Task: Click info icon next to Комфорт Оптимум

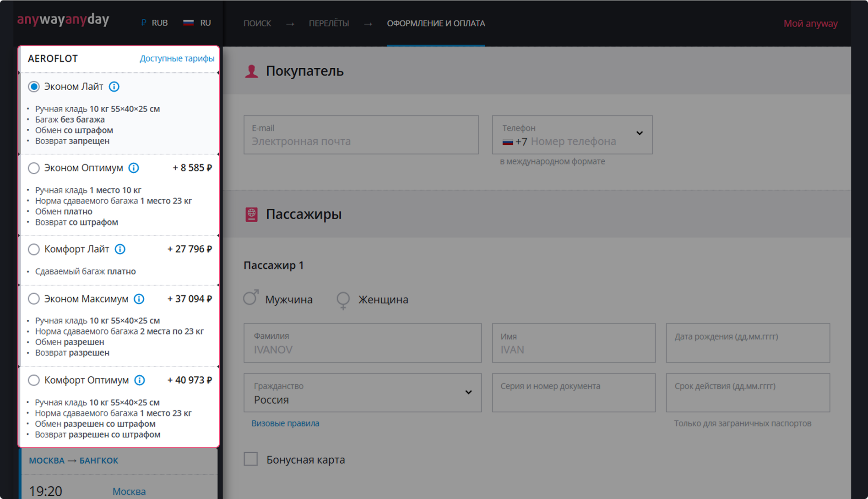Action: [140, 380]
